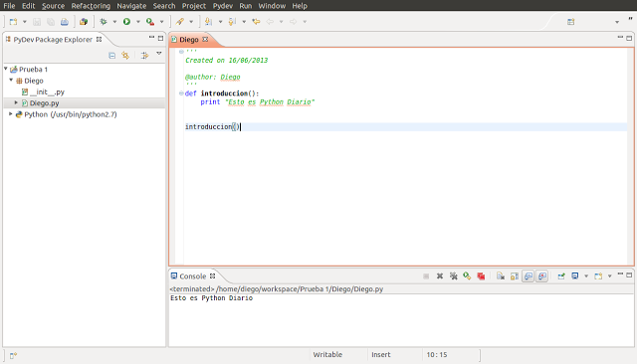Screen dimensions: 637x364
Task: Select the Diego editor tab
Action: click(x=189, y=40)
